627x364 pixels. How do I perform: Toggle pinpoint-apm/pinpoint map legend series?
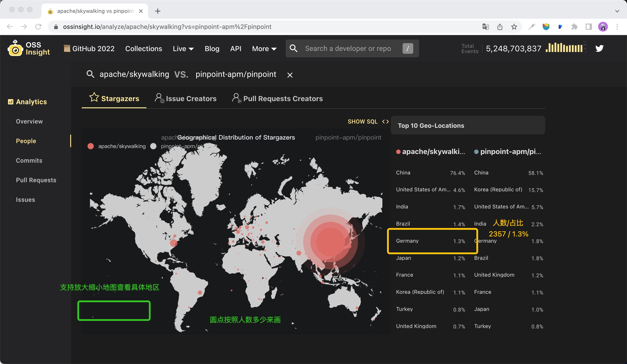[x=154, y=146]
